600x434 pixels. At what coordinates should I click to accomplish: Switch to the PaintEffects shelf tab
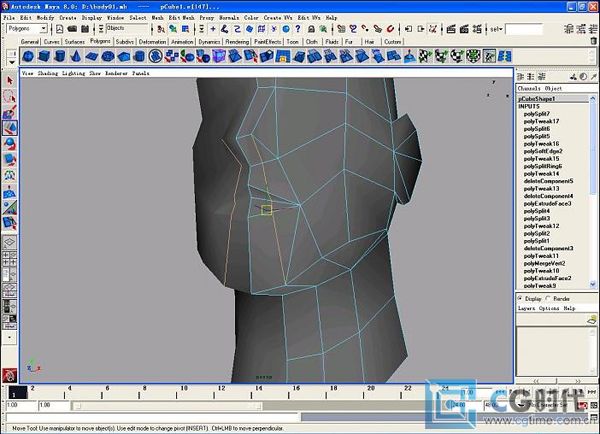tap(267, 42)
